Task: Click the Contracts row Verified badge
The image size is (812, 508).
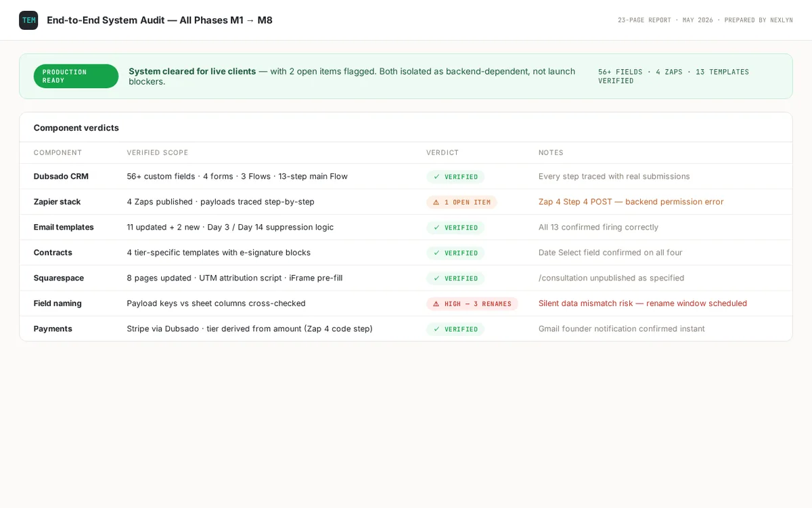Action: click(x=455, y=253)
